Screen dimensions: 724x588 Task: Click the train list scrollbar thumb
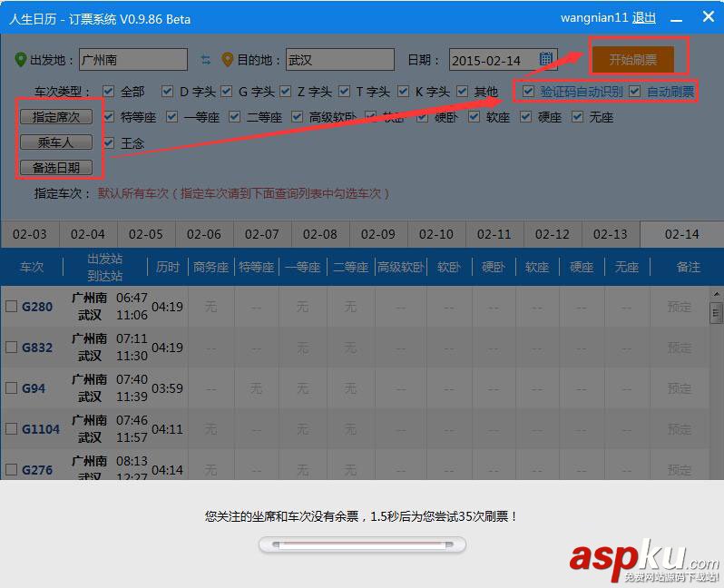pos(716,313)
